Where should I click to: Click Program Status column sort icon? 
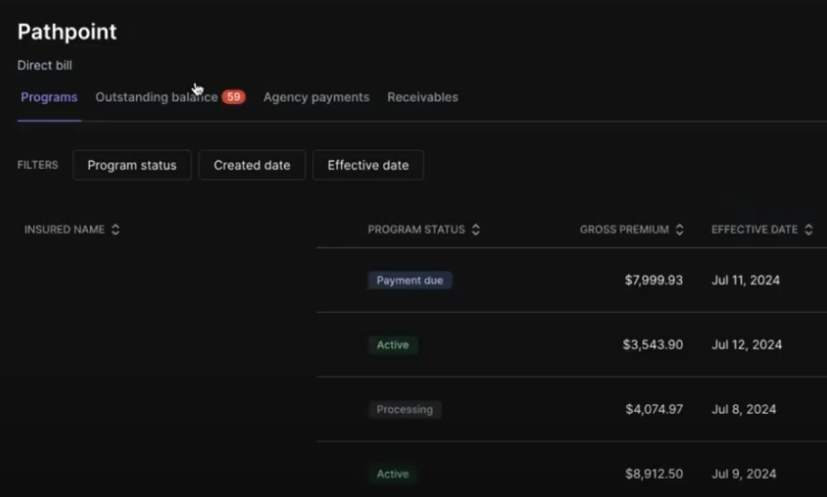click(x=476, y=230)
